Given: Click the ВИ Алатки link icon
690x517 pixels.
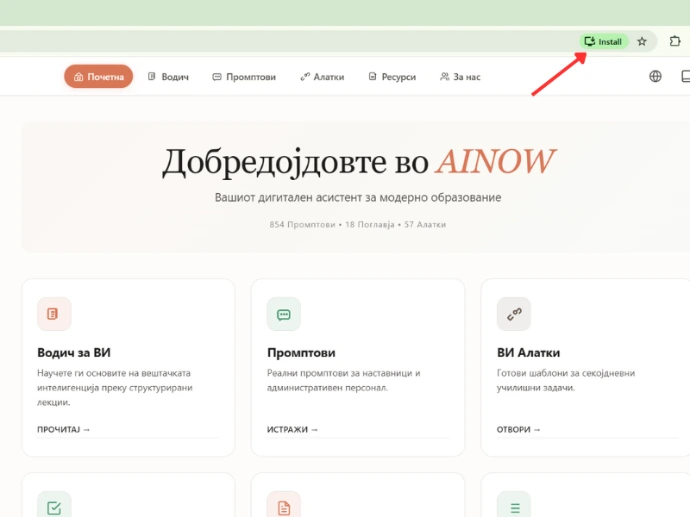Looking at the screenshot, I should [514, 314].
